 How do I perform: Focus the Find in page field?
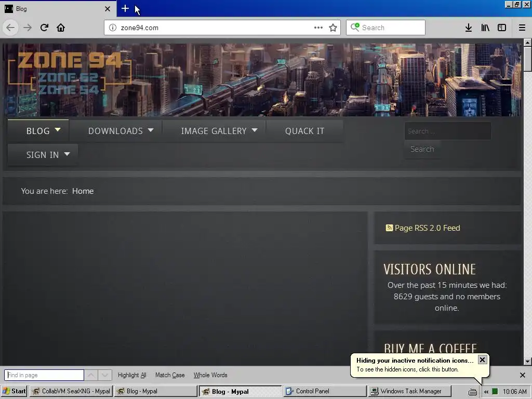coord(44,375)
